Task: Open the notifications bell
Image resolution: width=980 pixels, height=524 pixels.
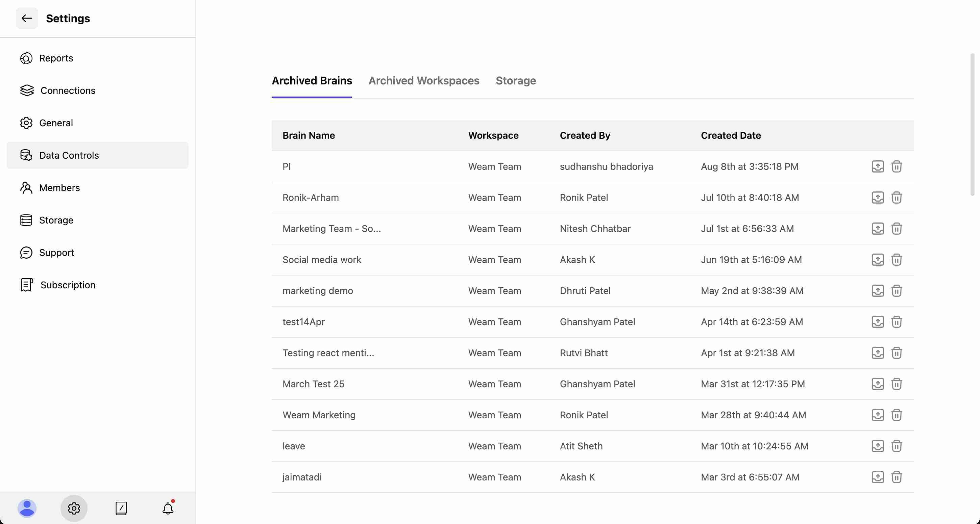Action: click(168, 508)
